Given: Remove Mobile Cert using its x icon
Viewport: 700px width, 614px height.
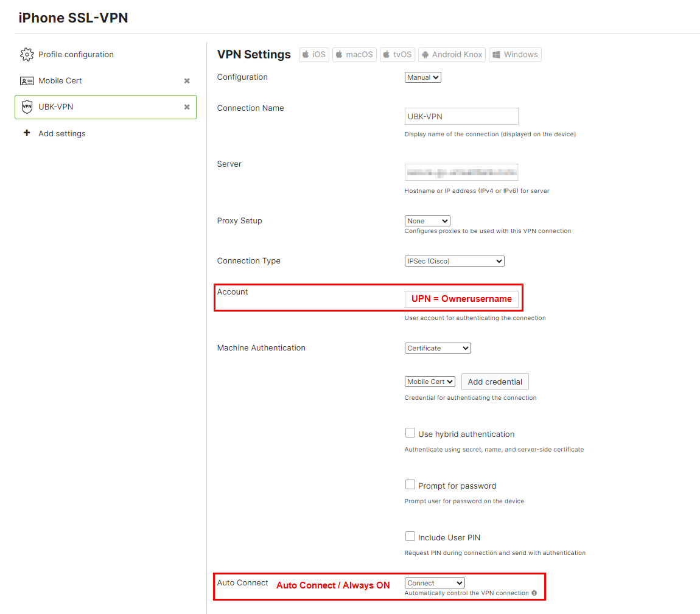Looking at the screenshot, I should pos(186,80).
